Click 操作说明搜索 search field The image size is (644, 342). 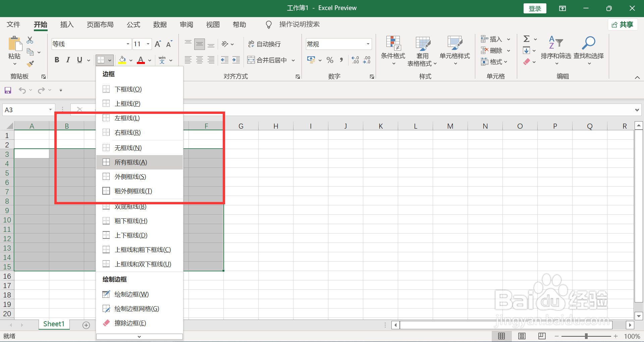299,24
